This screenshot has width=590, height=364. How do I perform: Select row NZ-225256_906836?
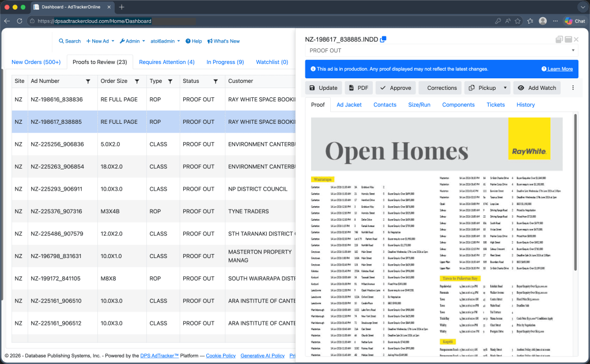click(153, 144)
